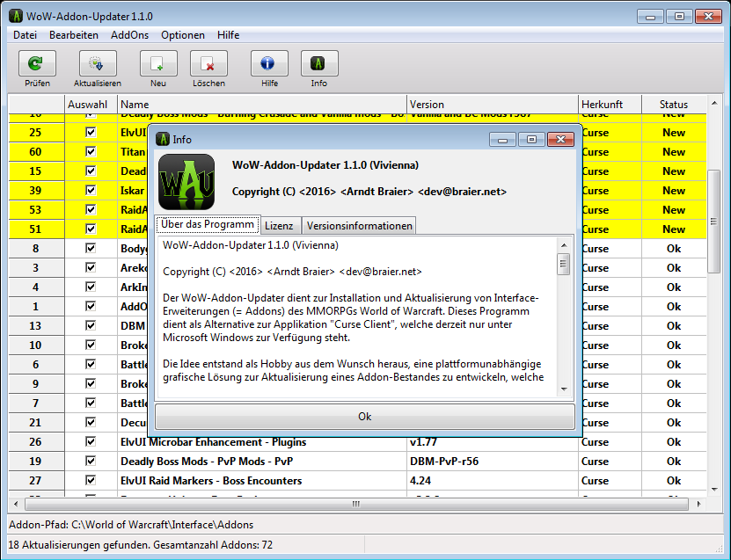Click the horizontal scrollbar right arrow

tap(698, 504)
